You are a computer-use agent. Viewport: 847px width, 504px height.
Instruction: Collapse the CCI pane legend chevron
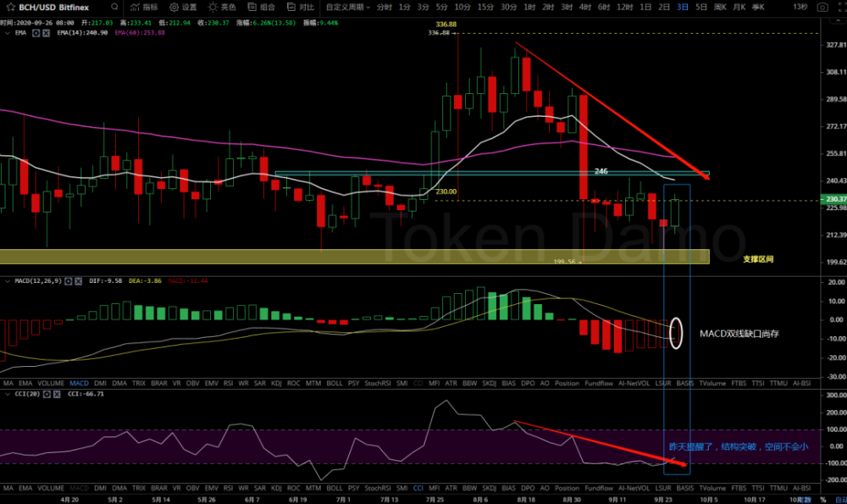pos(8,395)
